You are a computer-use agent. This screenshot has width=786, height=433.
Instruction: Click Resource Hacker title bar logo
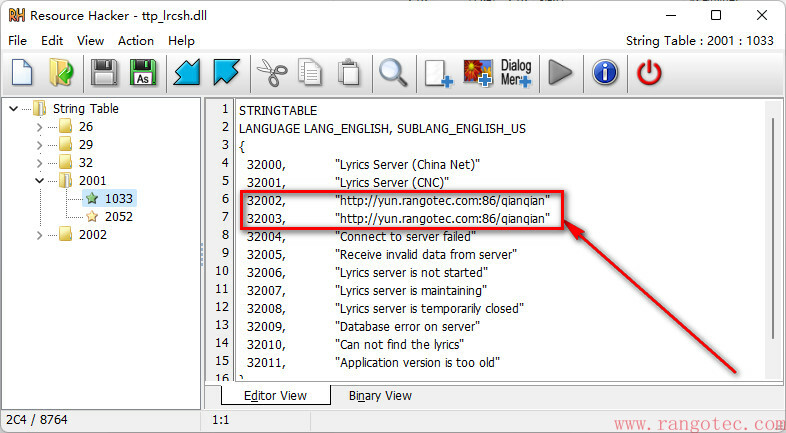click(x=17, y=15)
